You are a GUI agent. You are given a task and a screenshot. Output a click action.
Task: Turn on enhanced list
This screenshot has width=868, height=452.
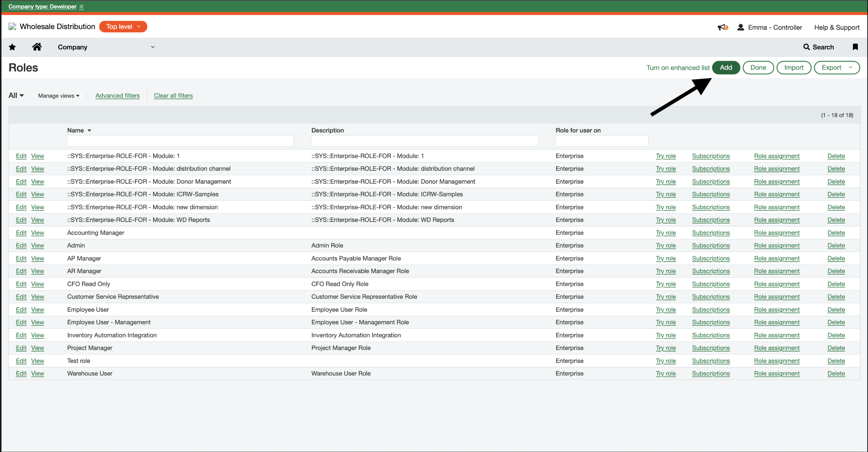click(678, 68)
